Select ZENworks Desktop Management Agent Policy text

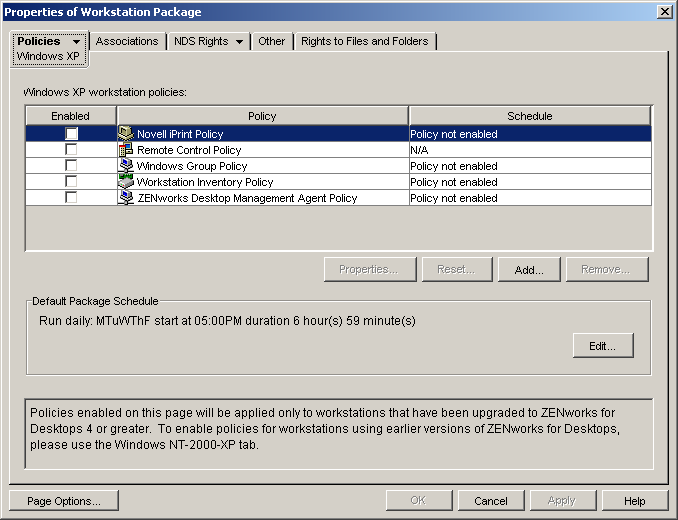coord(247,198)
